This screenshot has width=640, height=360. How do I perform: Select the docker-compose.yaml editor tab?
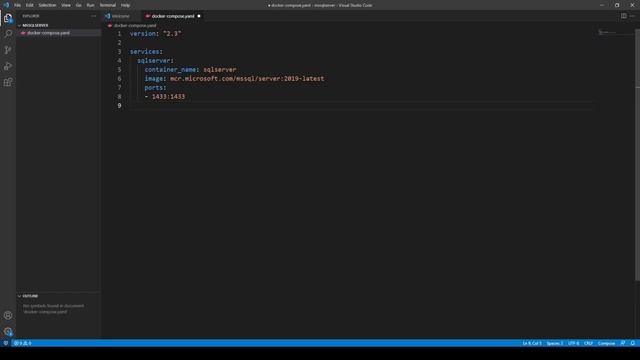[173, 16]
